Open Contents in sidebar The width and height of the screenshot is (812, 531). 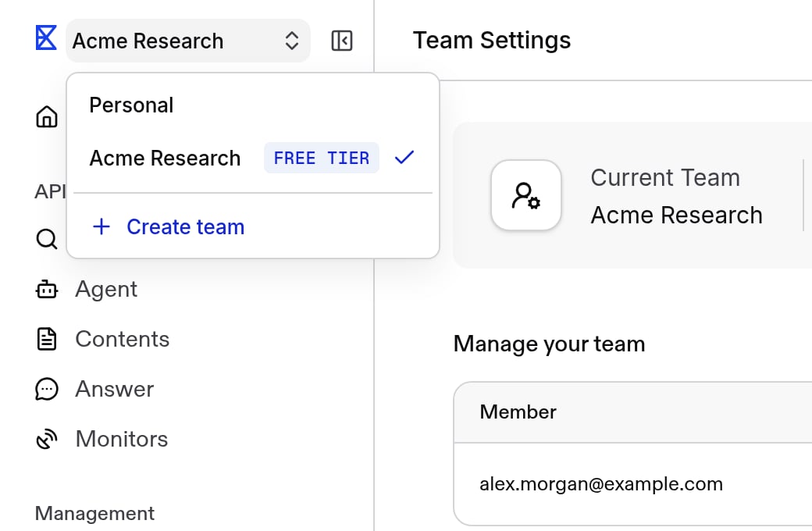[x=123, y=340]
